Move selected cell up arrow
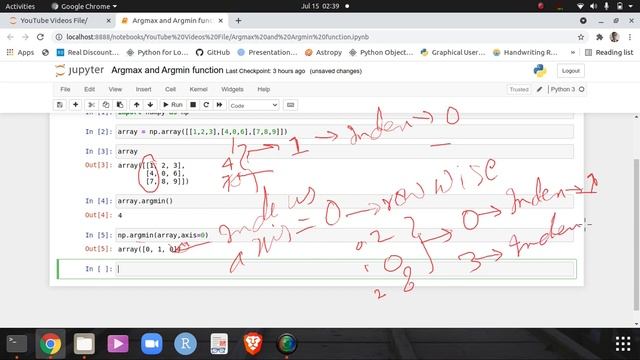This screenshot has width=640, height=360. tap(136, 105)
